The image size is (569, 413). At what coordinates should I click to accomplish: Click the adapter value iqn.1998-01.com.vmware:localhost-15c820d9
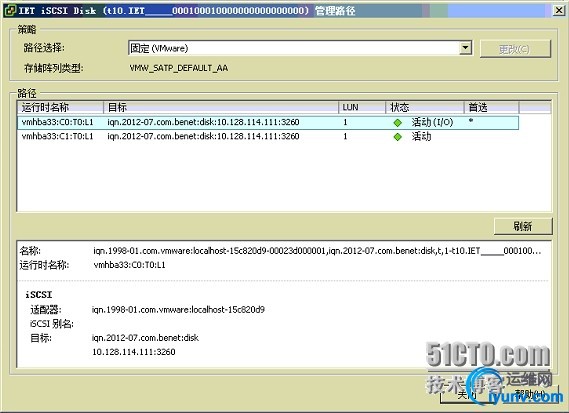click(x=178, y=310)
